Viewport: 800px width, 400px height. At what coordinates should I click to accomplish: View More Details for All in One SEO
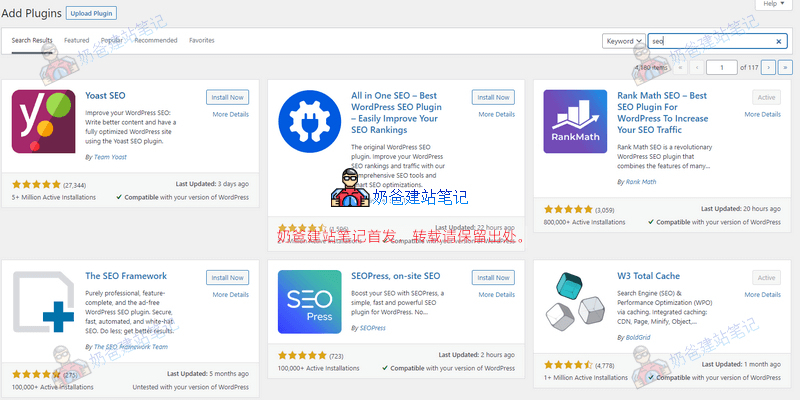tap(496, 114)
